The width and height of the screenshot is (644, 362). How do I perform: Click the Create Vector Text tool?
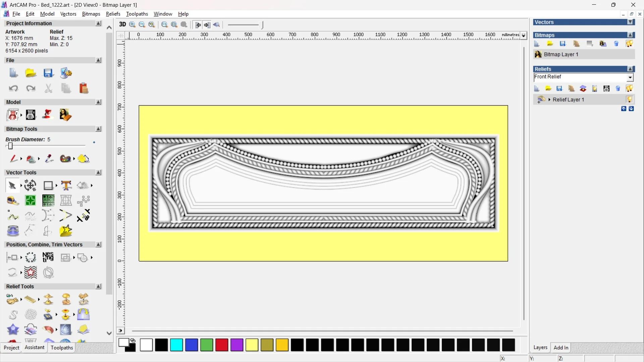66,185
